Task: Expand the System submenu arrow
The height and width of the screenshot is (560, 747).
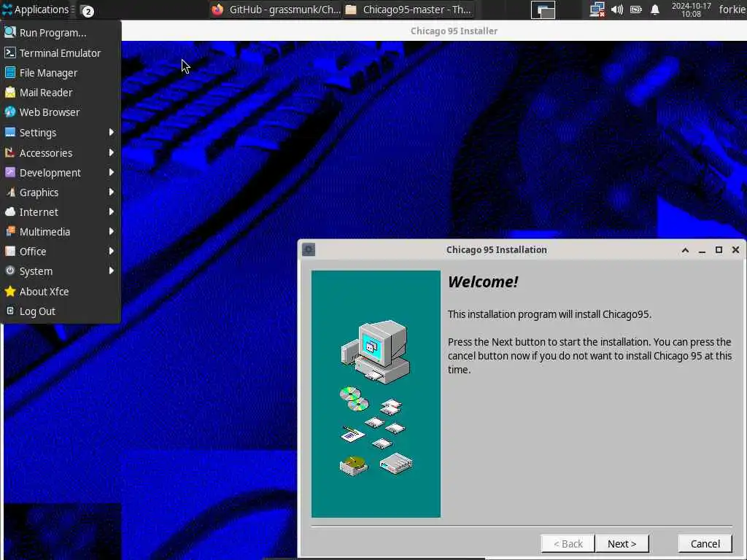Action: [x=111, y=271]
